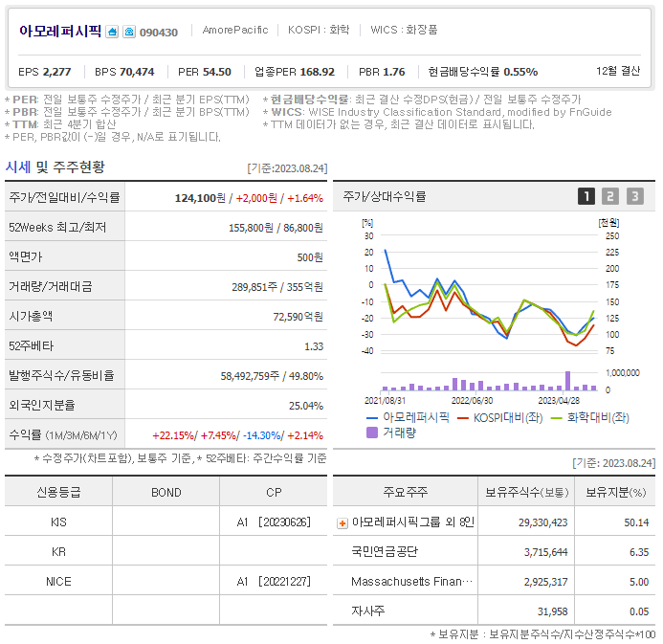The image size is (663, 644).
Task: Select the 289,851주 / 355억원 volume value
Action: pyautogui.click(x=277, y=287)
